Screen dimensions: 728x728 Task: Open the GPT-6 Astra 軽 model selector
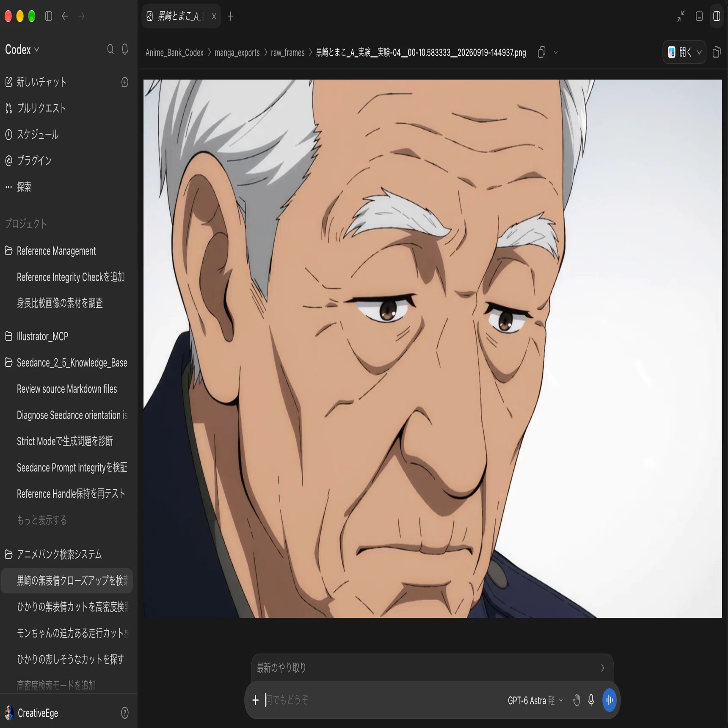point(535,700)
